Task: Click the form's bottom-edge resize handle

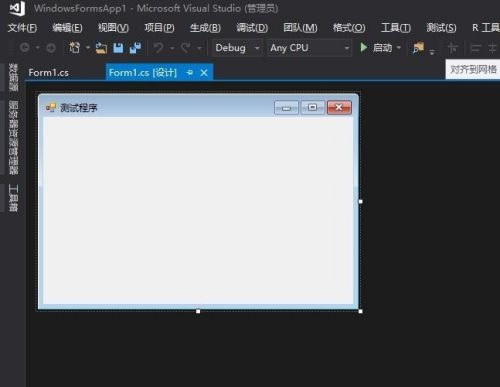Action: 198,311
